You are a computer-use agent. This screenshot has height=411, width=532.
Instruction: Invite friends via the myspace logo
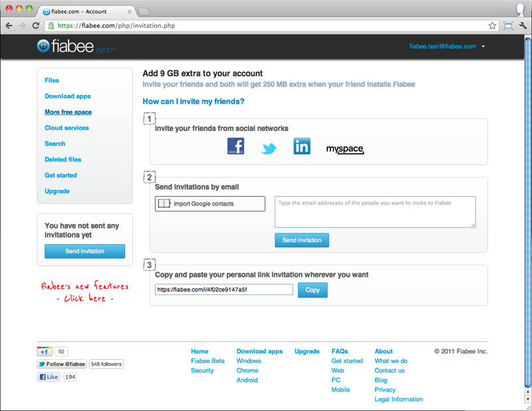tap(345, 149)
